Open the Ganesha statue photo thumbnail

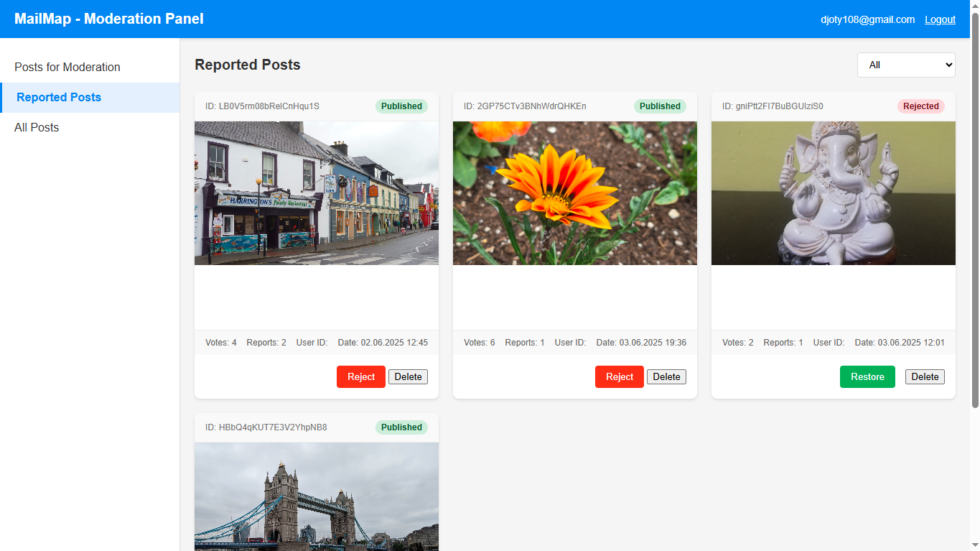point(834,193)
